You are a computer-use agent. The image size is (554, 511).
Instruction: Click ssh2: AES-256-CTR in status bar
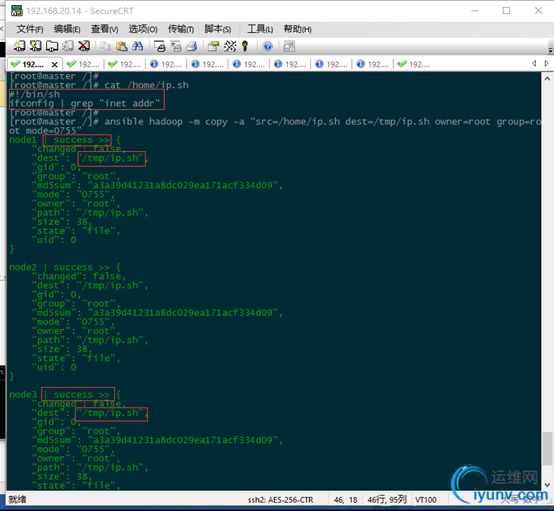coord(281,500)
